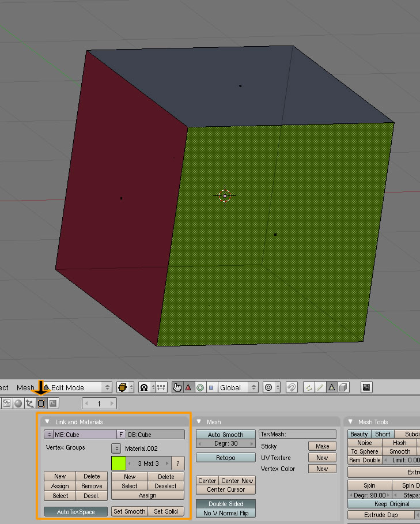Toggle the F fake user button
The image size is (420, 524).
click(121, 435)
